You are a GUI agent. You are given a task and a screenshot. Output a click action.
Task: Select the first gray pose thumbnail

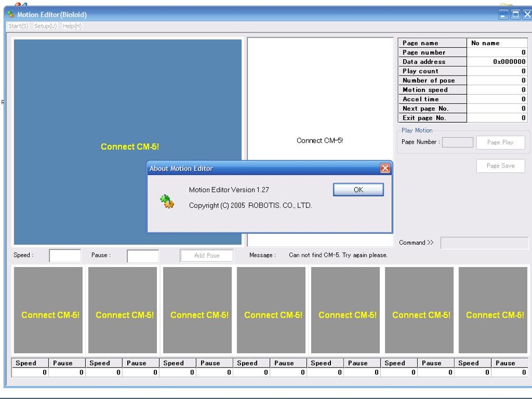pyautogui.click(x=48, y=310)
